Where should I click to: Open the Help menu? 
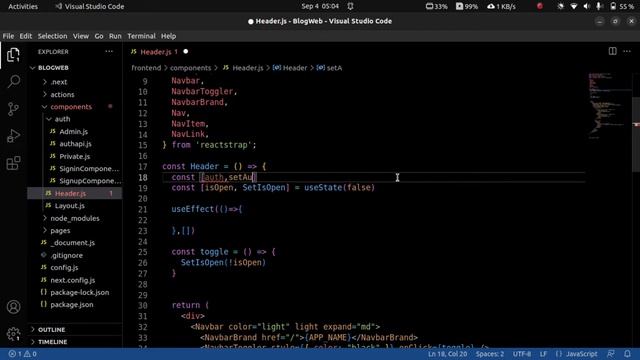[x=168, y=36]
